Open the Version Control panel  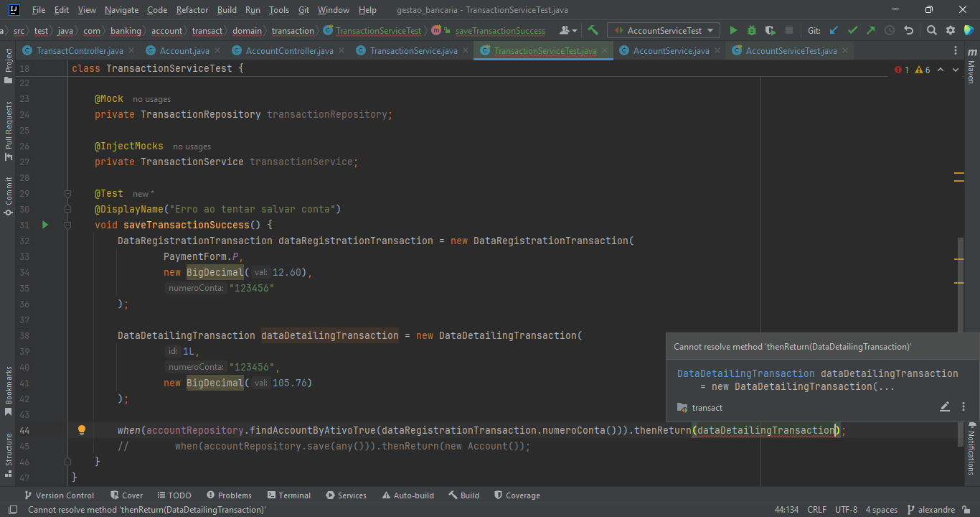coord(59,495)
